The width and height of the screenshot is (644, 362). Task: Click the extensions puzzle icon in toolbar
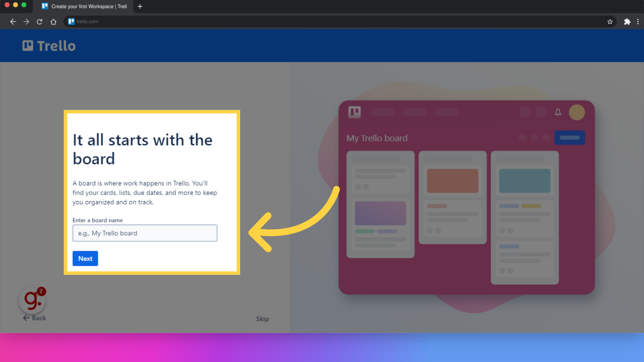627,21
